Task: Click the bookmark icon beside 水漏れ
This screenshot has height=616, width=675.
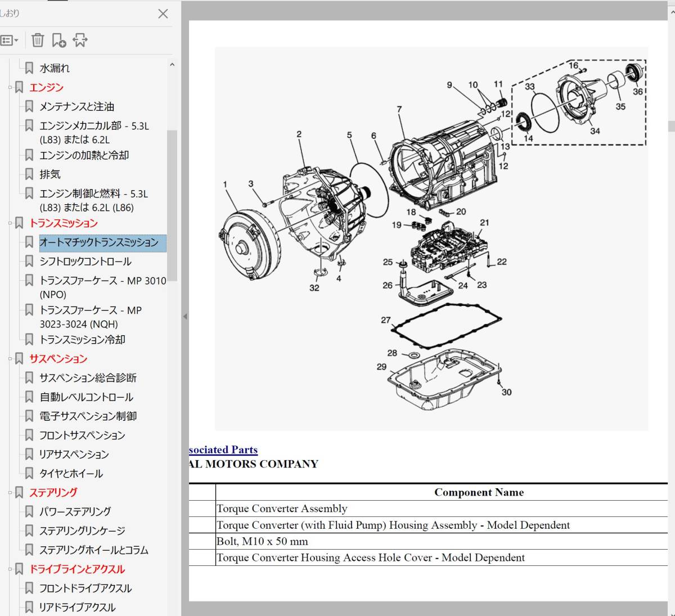Action: pos(29,68)
